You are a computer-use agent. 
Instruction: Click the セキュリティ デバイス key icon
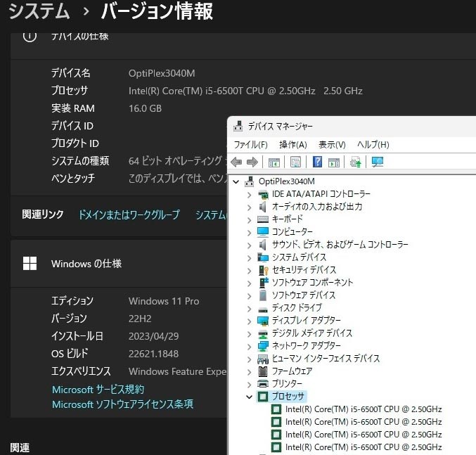click(x=264, y=270)
